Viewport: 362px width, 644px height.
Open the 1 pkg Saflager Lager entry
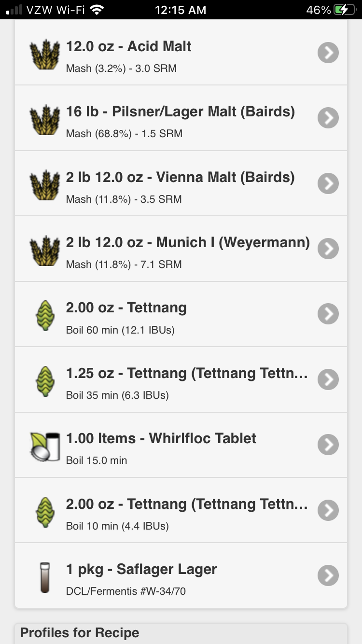tap(181, 575)
